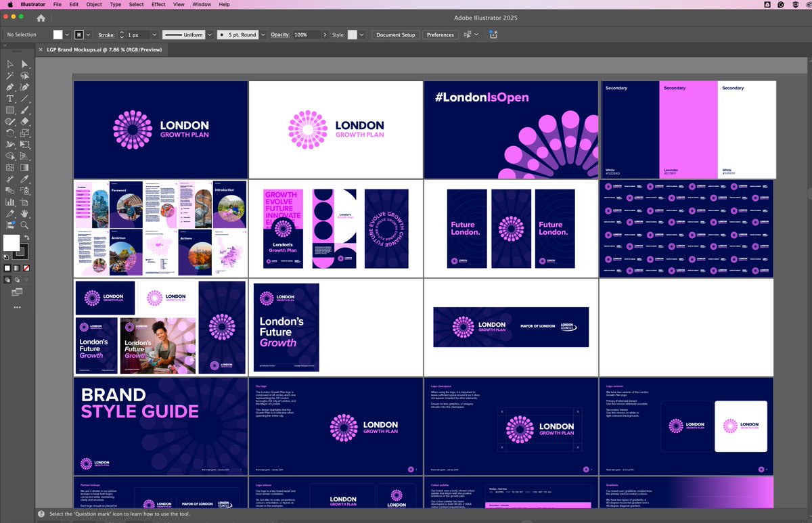Image resolution: width=812 pixels, height=523 pixels.
Task: Pick the Magic Wand tool
Action: 10,76
